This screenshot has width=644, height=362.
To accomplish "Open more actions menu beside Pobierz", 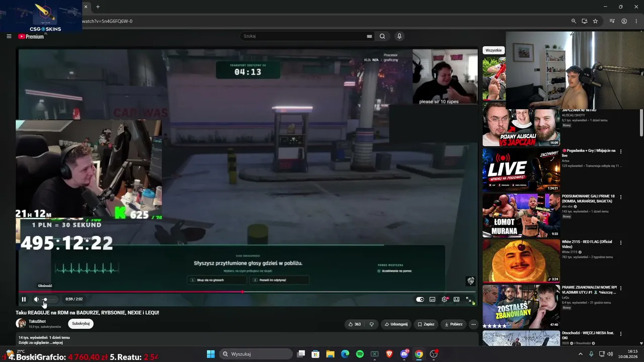I will click(473, 324).
